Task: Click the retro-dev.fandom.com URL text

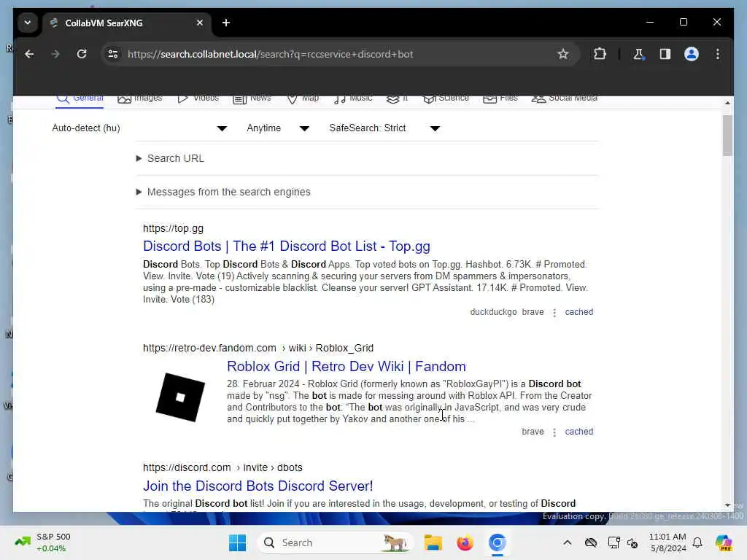Action: pos(258,348)
